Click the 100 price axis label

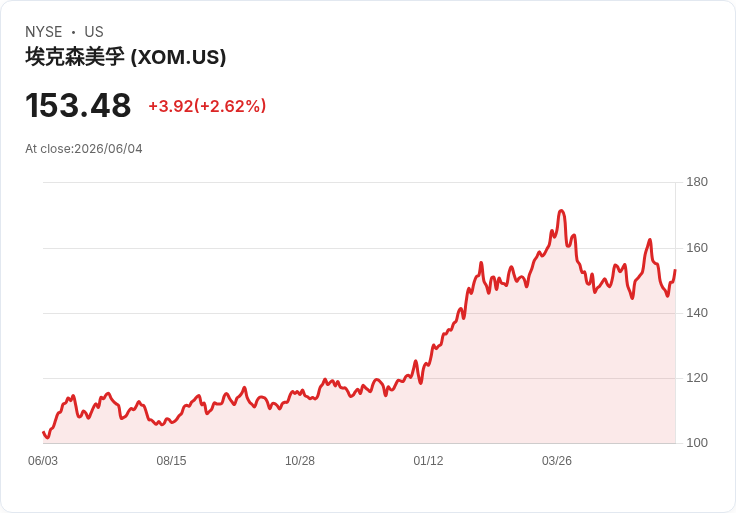point(697,443)
